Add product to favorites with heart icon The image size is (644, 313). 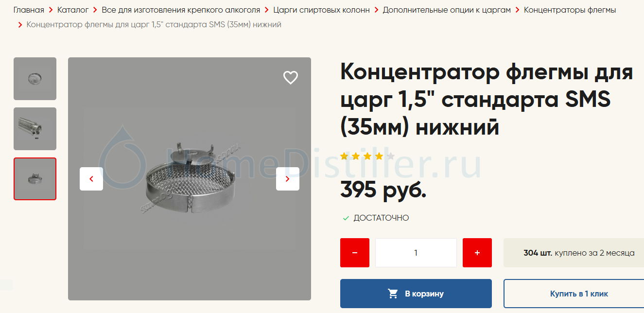tap(291, 77)
